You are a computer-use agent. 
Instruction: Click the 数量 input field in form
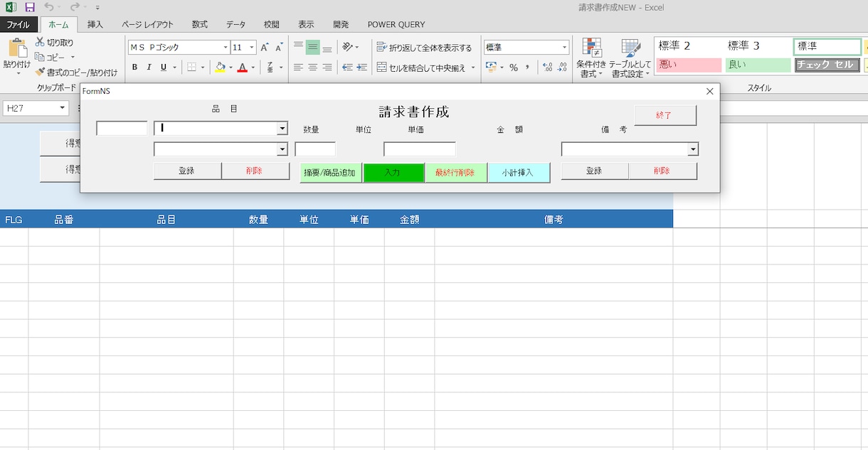click(x=315, y=149)
